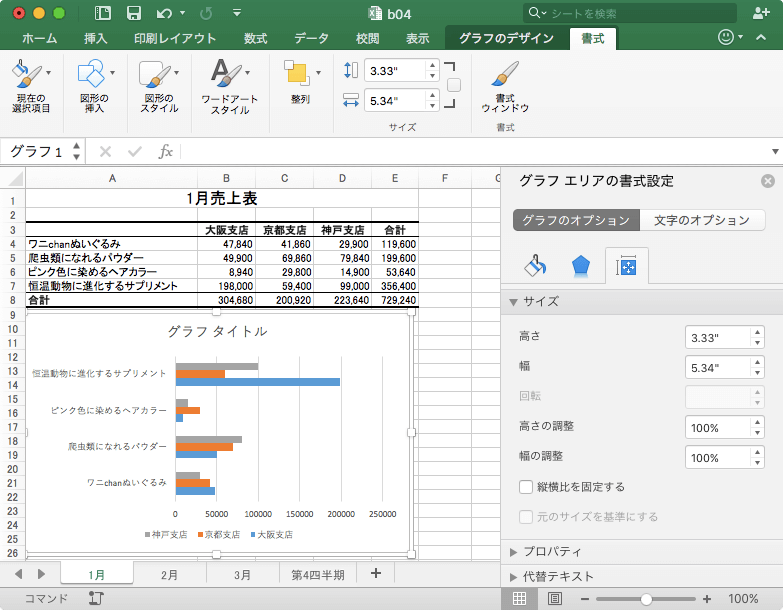
Task: Click pane 高さ field 3.33"
Action: [x=718, y=338]
